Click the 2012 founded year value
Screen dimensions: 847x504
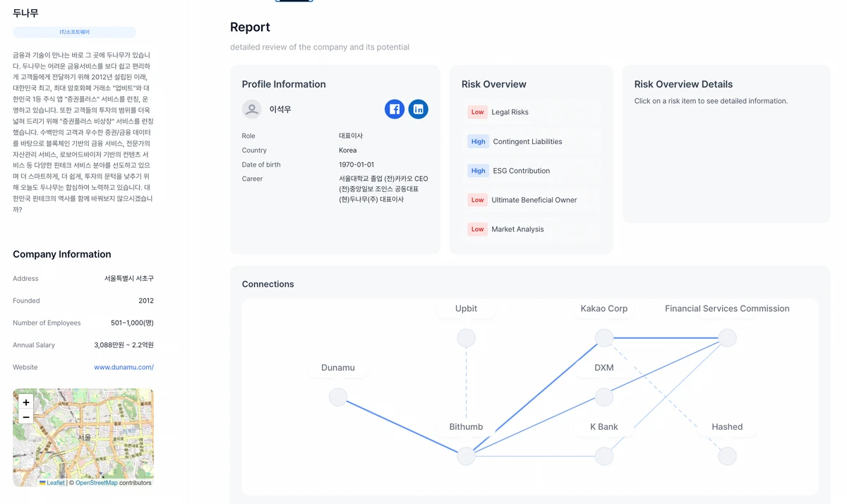tap(146, 301)
